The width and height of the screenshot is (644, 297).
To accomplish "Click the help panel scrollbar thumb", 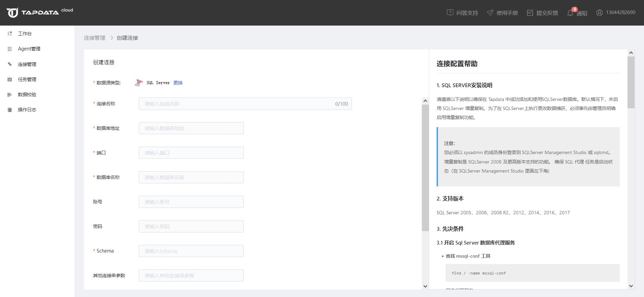I will pyautogui.click(x=631, y=82).
